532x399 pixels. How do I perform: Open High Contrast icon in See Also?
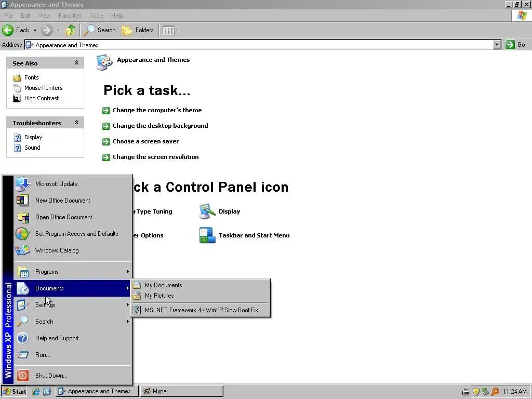[17, 98]
